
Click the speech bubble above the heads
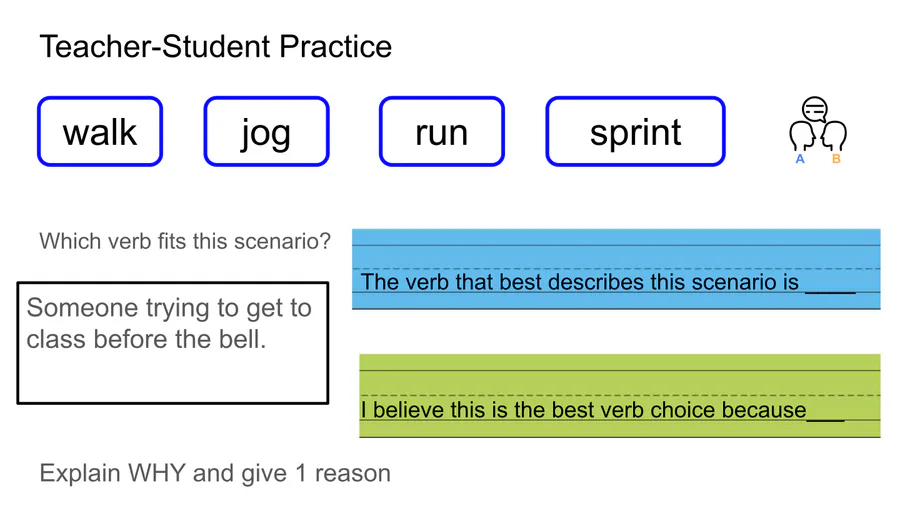[815, 109]
